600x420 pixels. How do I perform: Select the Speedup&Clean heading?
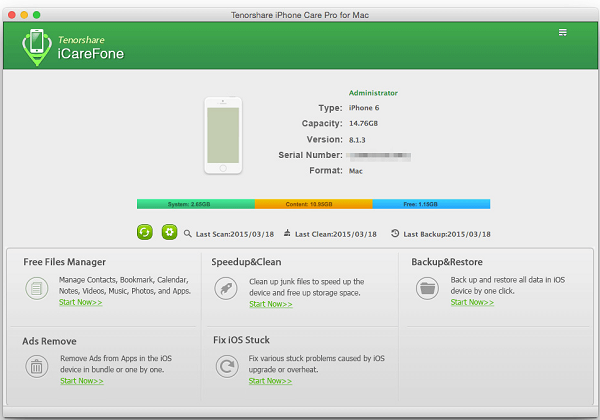pyautogui.click(x=246, y=262)
